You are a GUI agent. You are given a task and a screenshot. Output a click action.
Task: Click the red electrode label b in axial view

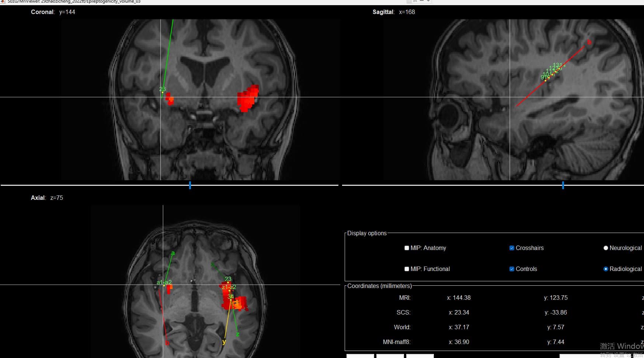(x=167, y=343)
